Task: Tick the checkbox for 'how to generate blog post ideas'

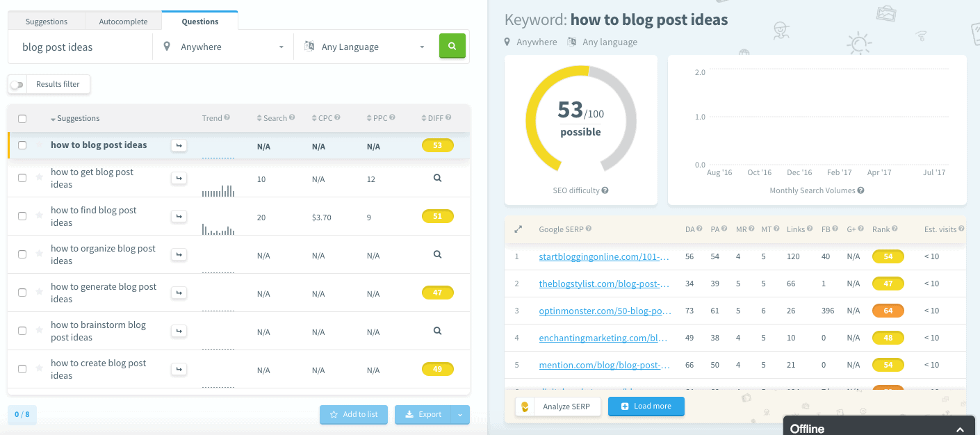Action: (22, 293)
